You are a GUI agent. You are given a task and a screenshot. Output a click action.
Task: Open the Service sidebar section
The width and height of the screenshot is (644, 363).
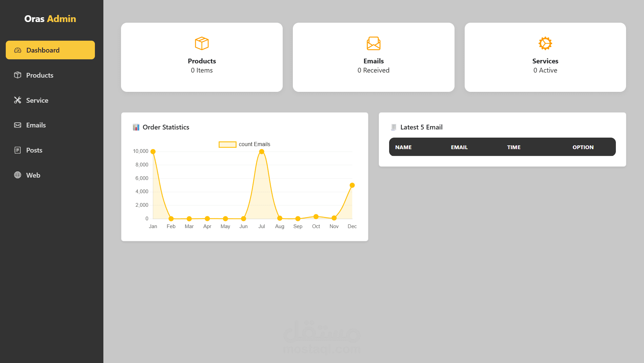(50, 100)
